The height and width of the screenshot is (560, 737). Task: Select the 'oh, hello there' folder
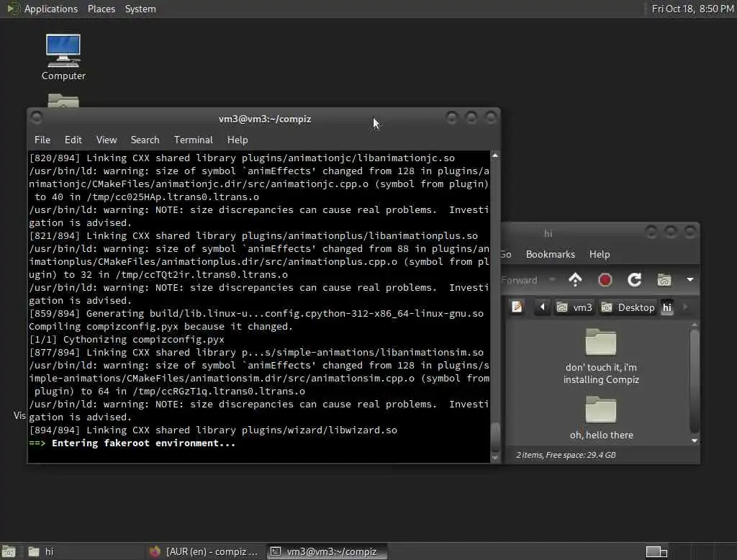601,418
